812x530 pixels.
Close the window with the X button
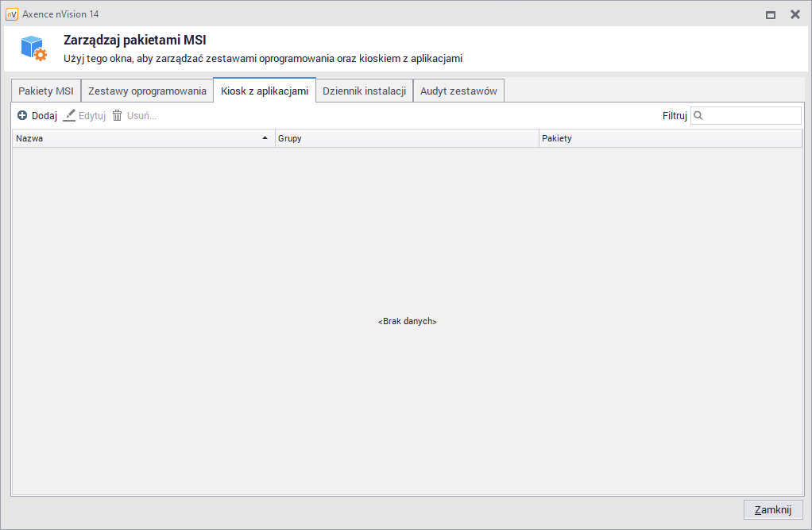click(795, 14)
